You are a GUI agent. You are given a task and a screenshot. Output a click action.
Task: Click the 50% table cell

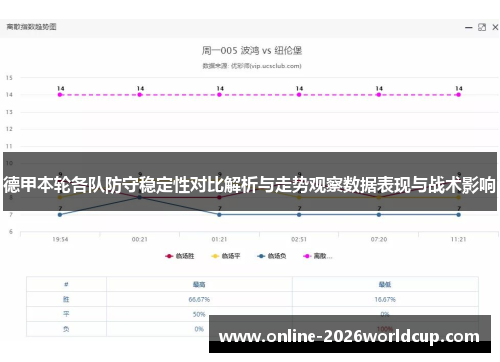(x=199, y=314)
